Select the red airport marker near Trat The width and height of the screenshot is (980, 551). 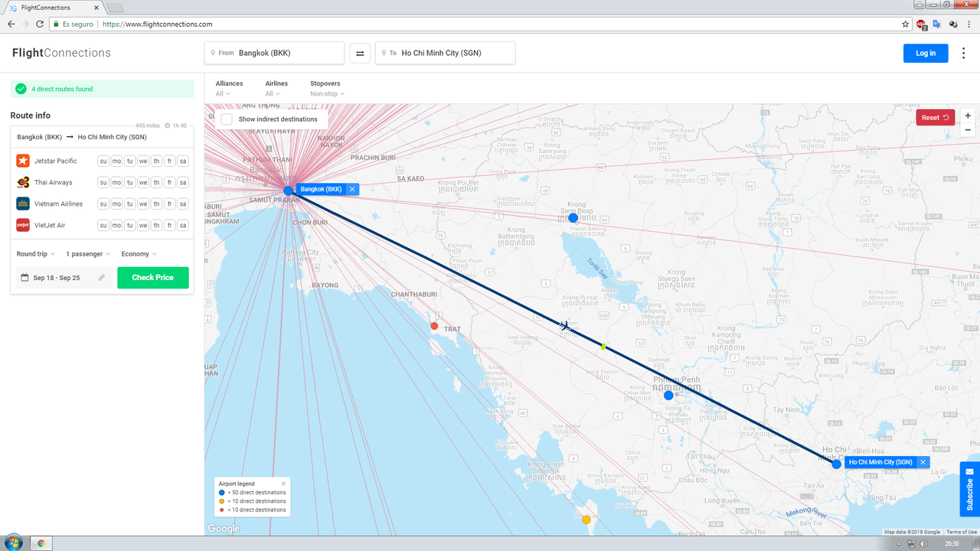click(434, 326)
